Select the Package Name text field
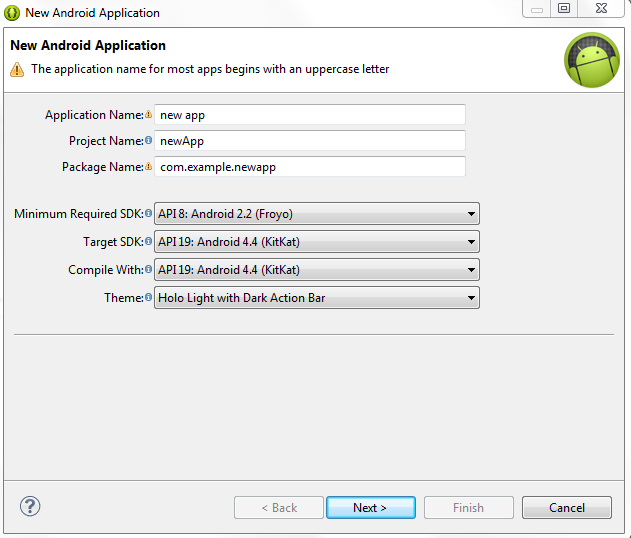 (x=311, y=167)
